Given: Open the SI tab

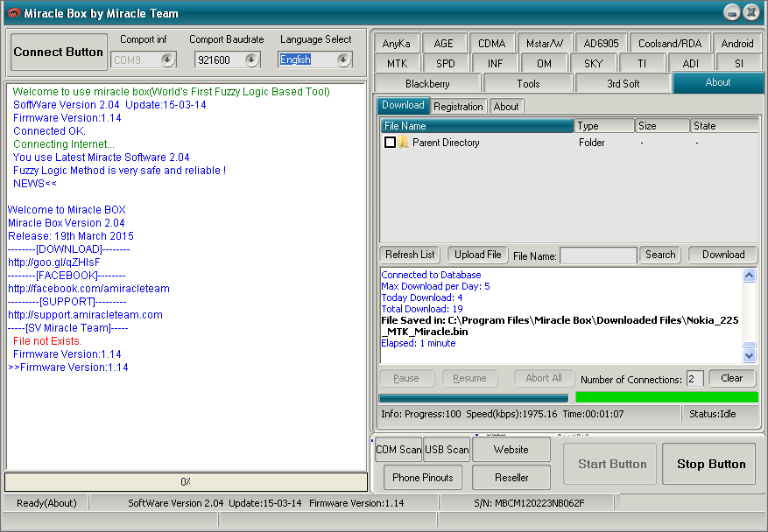Looking at the screenshot, I should click(x=738, y=64).
